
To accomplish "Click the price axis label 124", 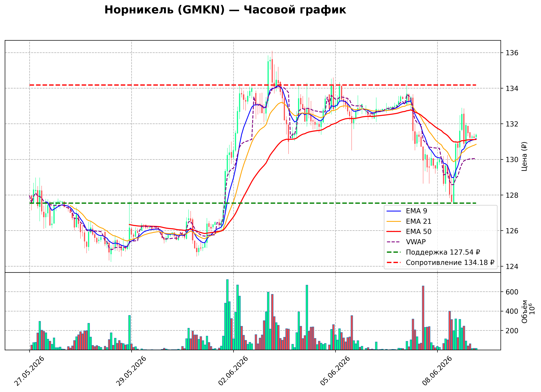I will pyautogui.click(x=512, y=266).
